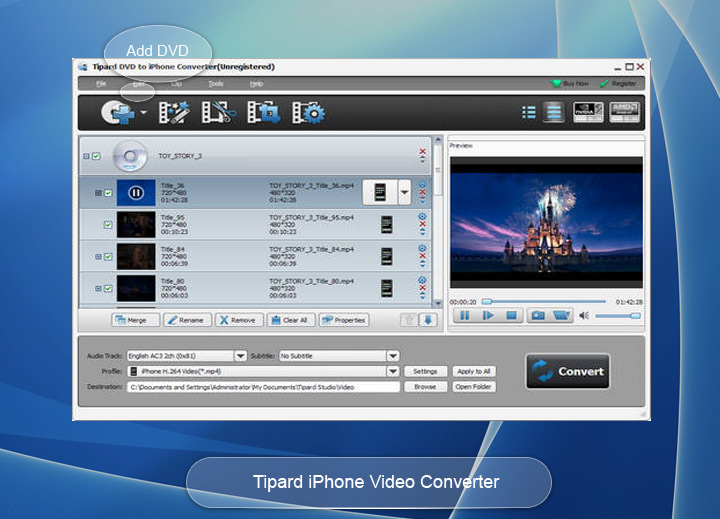This screenshot has height=519, width=720.
Task: Open the Tools menu
Action: (x=216, y=84)
